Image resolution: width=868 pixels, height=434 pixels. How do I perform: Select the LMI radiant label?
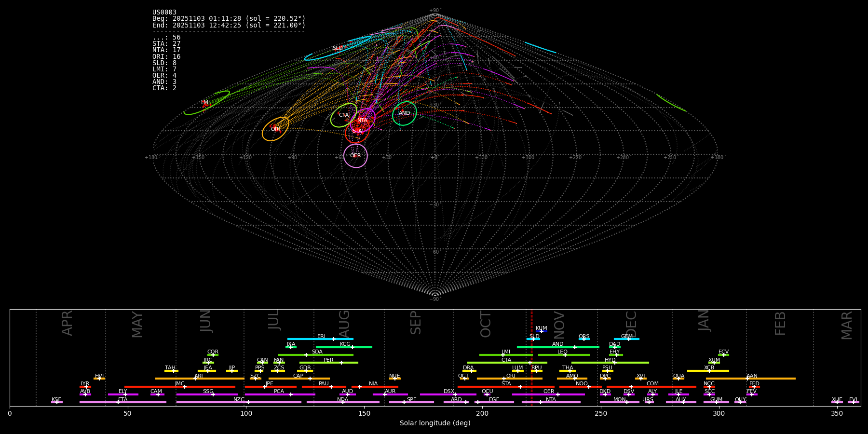coord(205,103)
